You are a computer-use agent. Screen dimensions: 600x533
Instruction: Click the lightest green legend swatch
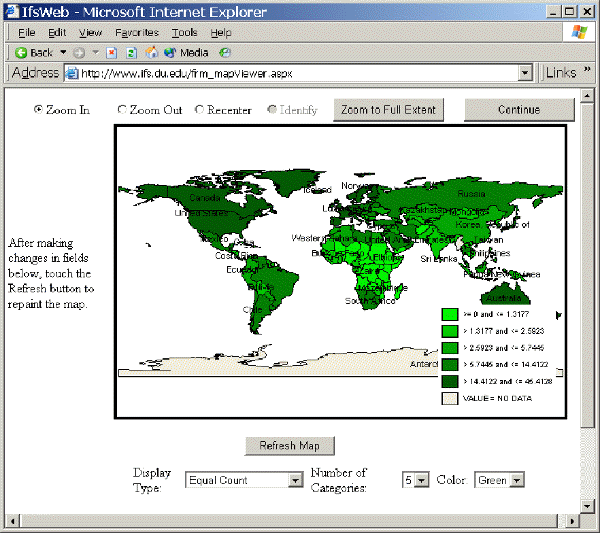coord(450,314)
